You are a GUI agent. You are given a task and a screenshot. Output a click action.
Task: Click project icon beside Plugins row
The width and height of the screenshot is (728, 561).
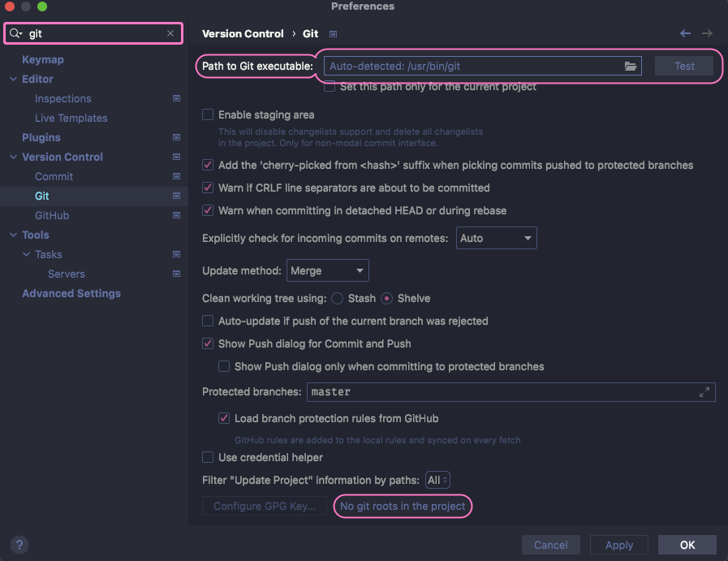[x=176, y=137]
